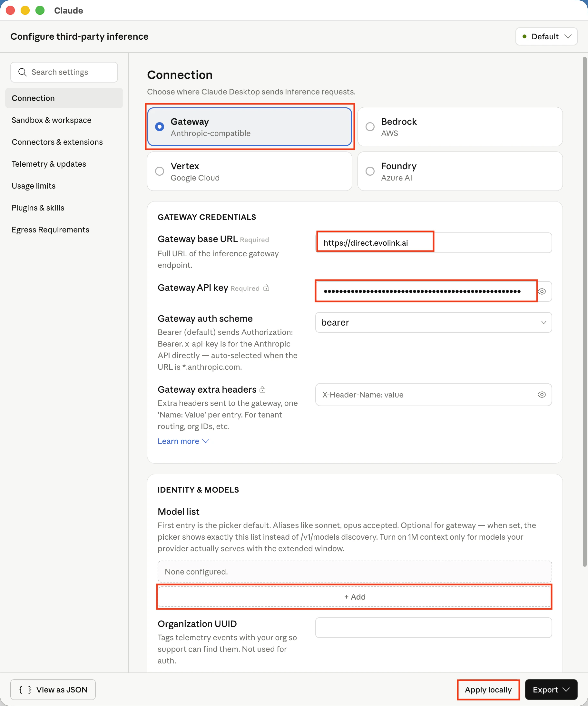Screen dimensions: 588x706
Task: Click the yellow minimize window button
Action: click(x=25, y=10)
